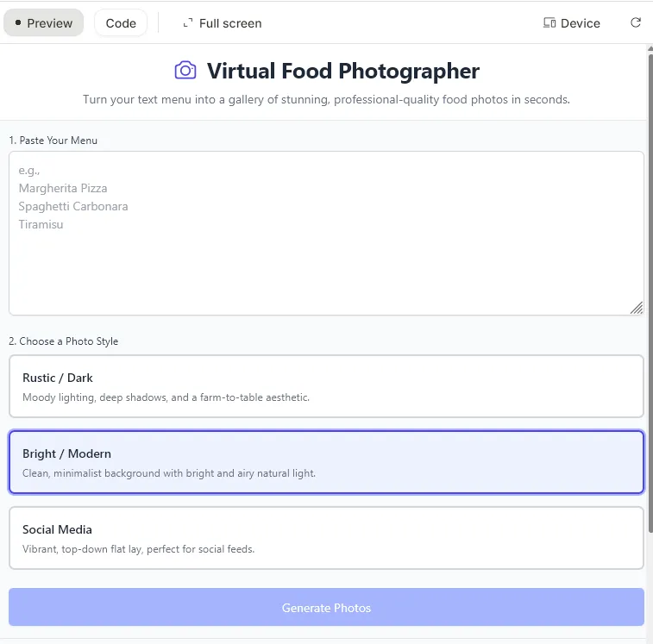Switch to the Code tab

pyautogui.click(x=121, y=23)
